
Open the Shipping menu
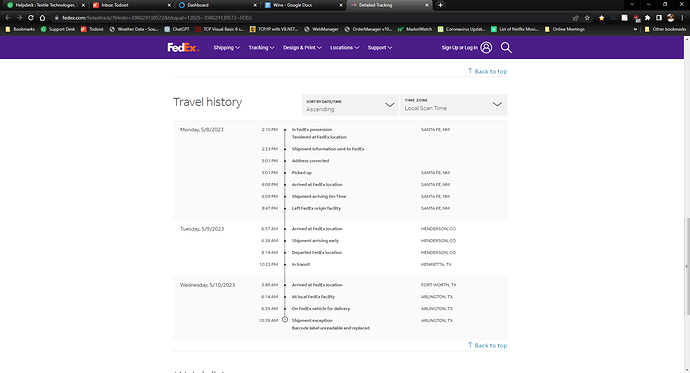tap(227, 48)
